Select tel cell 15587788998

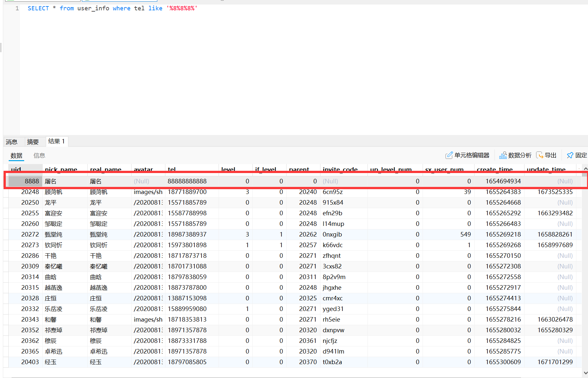pos(192,213)
